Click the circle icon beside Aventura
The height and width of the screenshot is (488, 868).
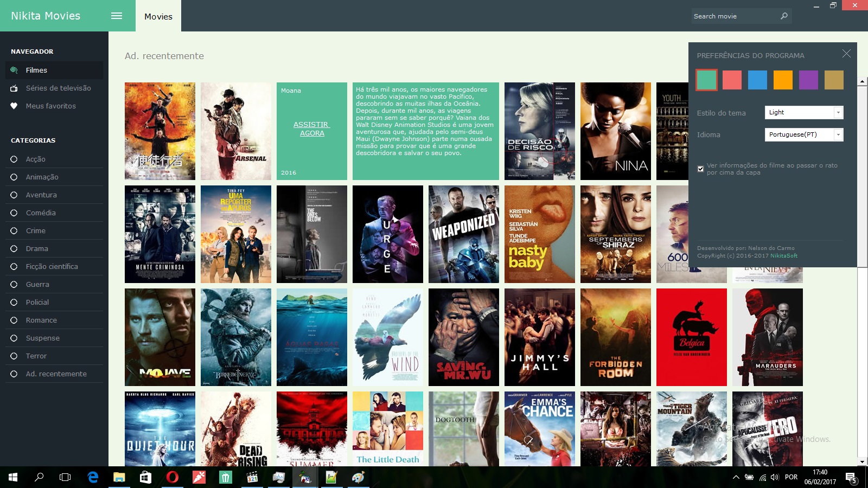pos(14,195)
